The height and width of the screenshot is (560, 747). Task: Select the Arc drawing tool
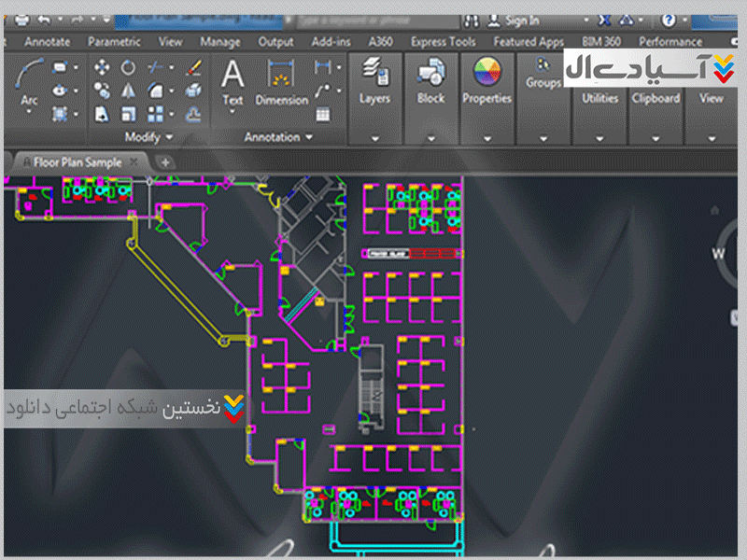click(29, 78)
